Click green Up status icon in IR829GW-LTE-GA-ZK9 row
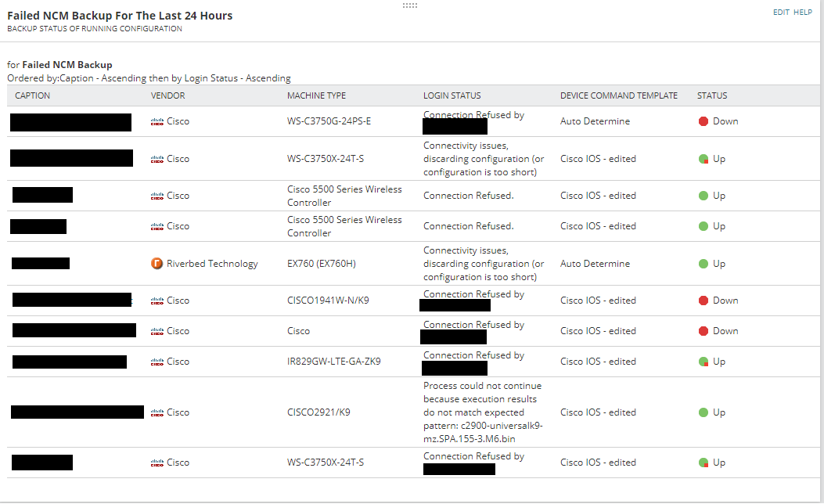This screenshot has width=824, height=504. tap(703, 362)
